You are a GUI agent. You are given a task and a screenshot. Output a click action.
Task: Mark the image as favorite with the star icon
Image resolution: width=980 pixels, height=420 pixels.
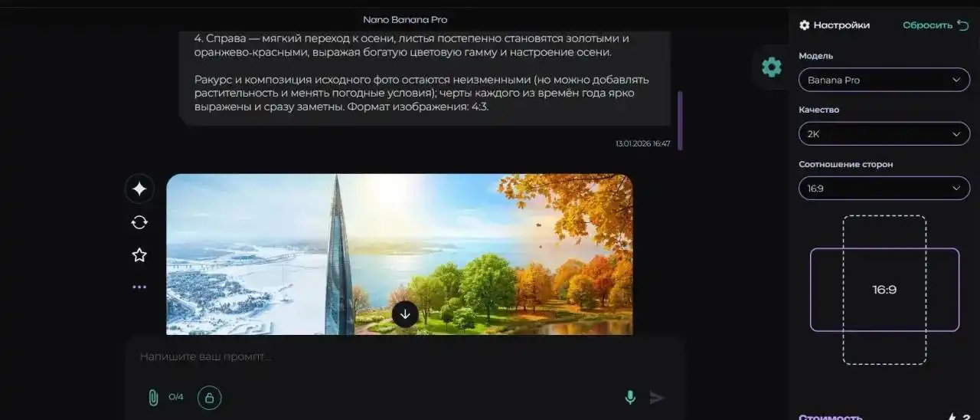tap(139, 255)
